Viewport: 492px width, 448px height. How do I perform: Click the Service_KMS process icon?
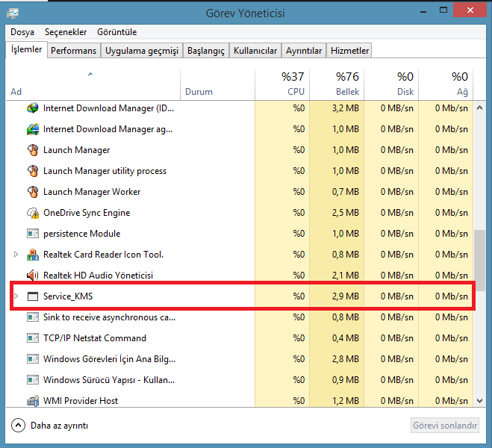click(32, 296)
